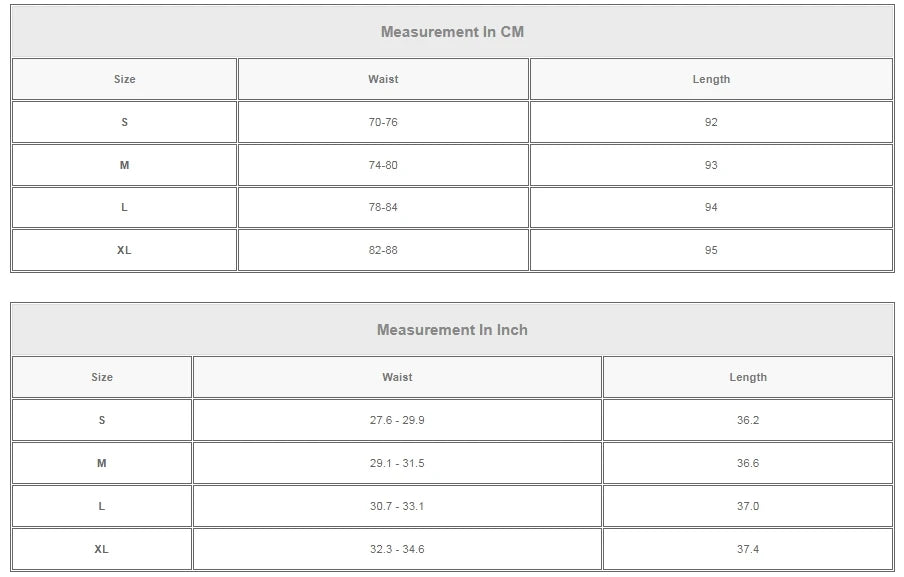Select the 29.1 - 31.5 waist cell
The image size is (904, 577).
pyautogui.click(x=397, y=463)
